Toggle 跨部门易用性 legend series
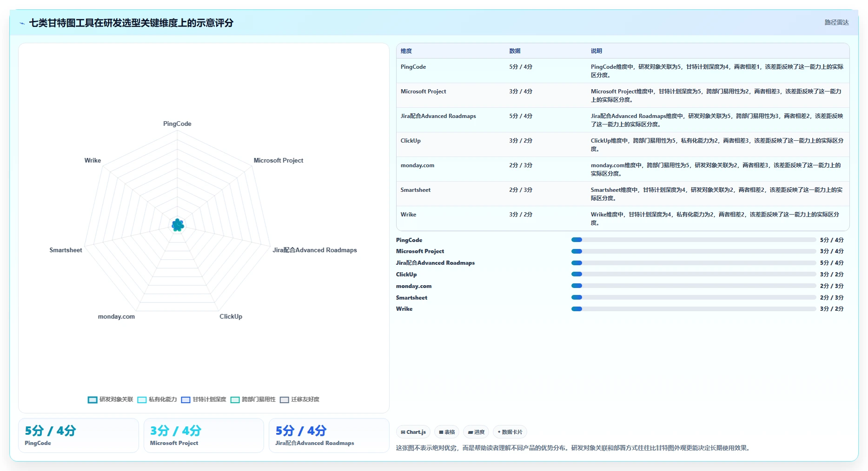This screenshot has height=471, width=868. 253,399
